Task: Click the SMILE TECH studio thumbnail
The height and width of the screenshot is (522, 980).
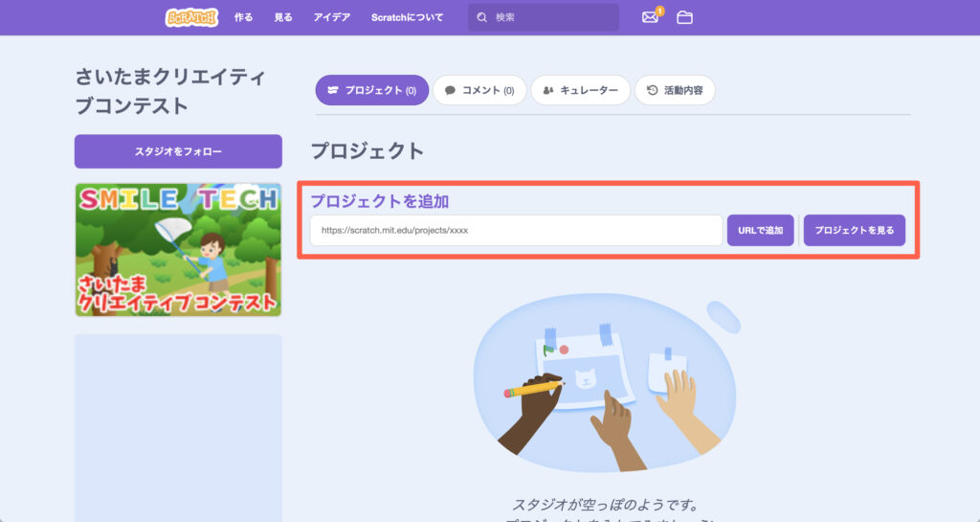Action: (178, 249)
